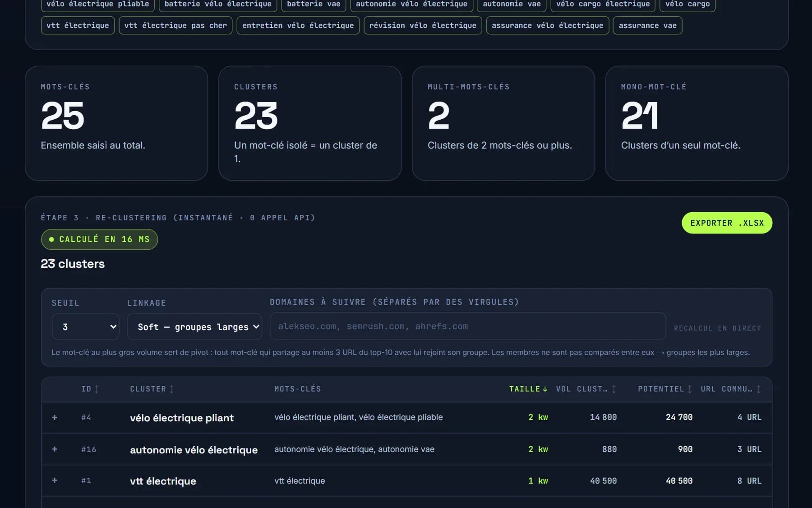Click the entretien vélo électrique tag
The width and height of the screenshot is (812, 508).
298,25
